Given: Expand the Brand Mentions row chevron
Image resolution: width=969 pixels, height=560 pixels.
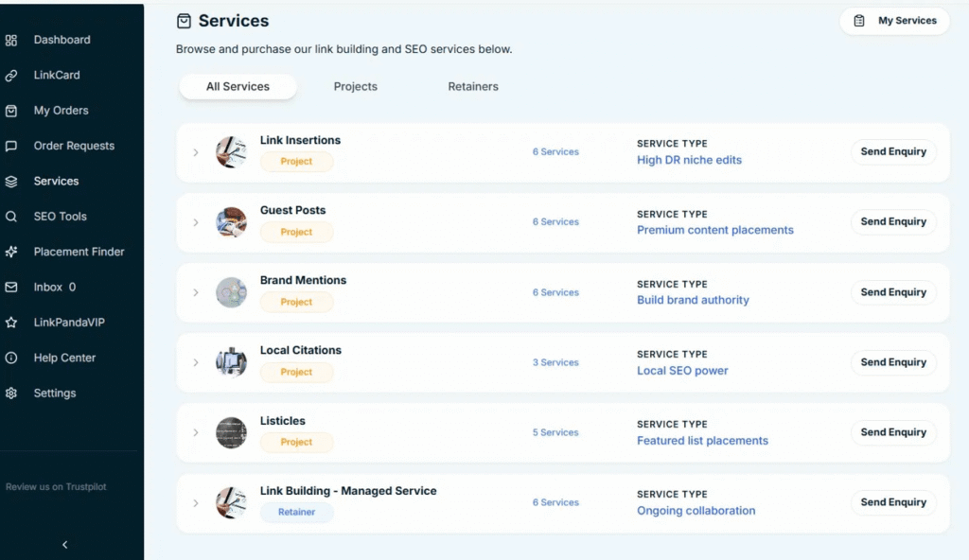Looking at the screenshot, I should coord(196,292).
